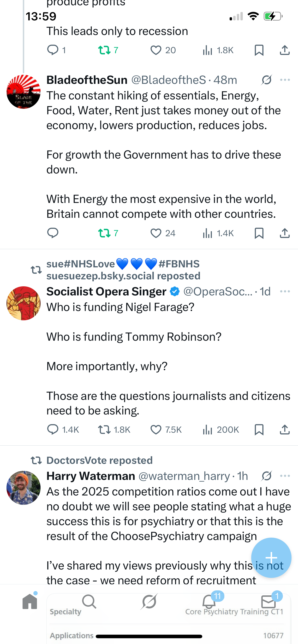This screenshot has height=644, width=298.
Task: Go to the Home tab
Action: (30, 601)
